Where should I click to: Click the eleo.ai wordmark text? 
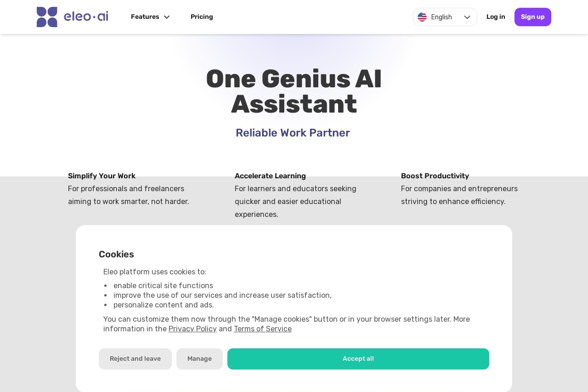click(86, 17)
